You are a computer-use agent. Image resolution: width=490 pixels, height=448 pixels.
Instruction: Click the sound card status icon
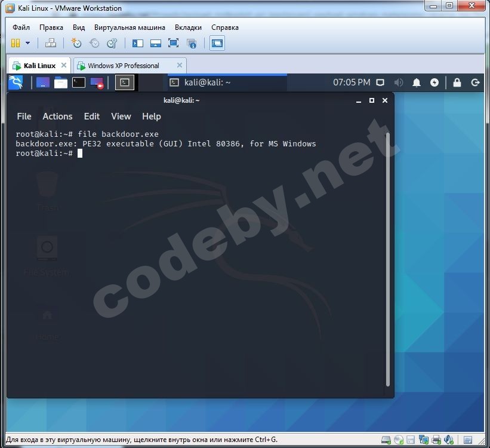448,440
